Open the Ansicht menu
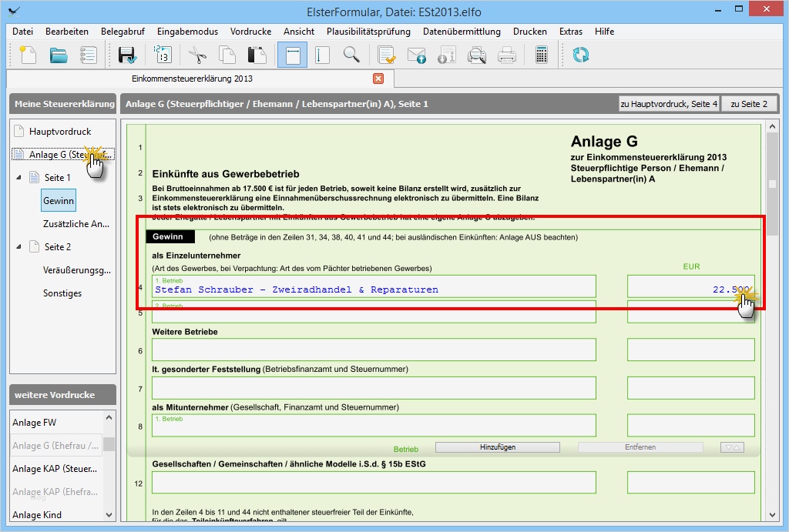This screenshot has height=532, width=789. click(299, 31)
